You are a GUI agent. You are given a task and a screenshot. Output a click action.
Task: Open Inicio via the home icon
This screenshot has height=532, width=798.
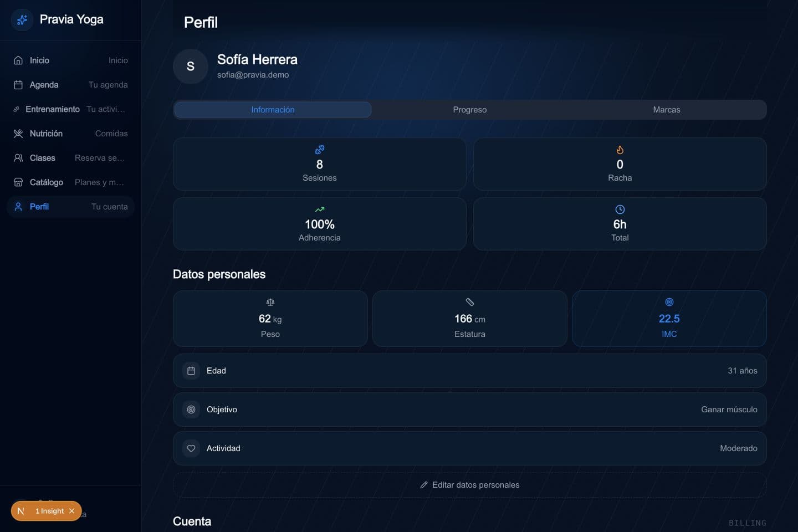[18, 60]
